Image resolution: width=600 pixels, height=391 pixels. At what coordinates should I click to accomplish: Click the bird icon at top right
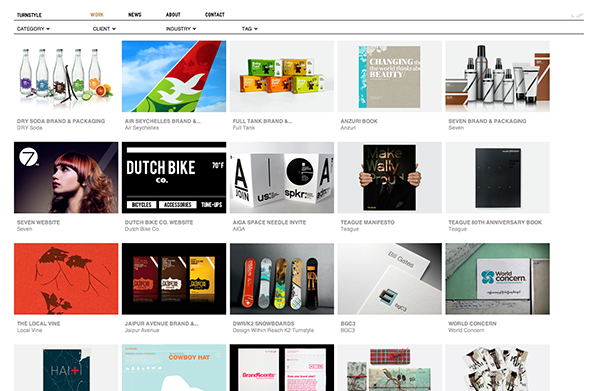click(577, 15)
